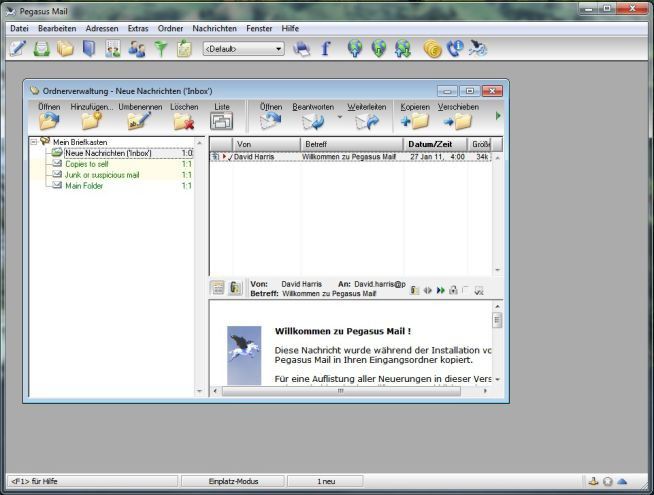Click Weiterleiten forward button
The width and height of the screenshot is (654, 495).
pos(367,116)
